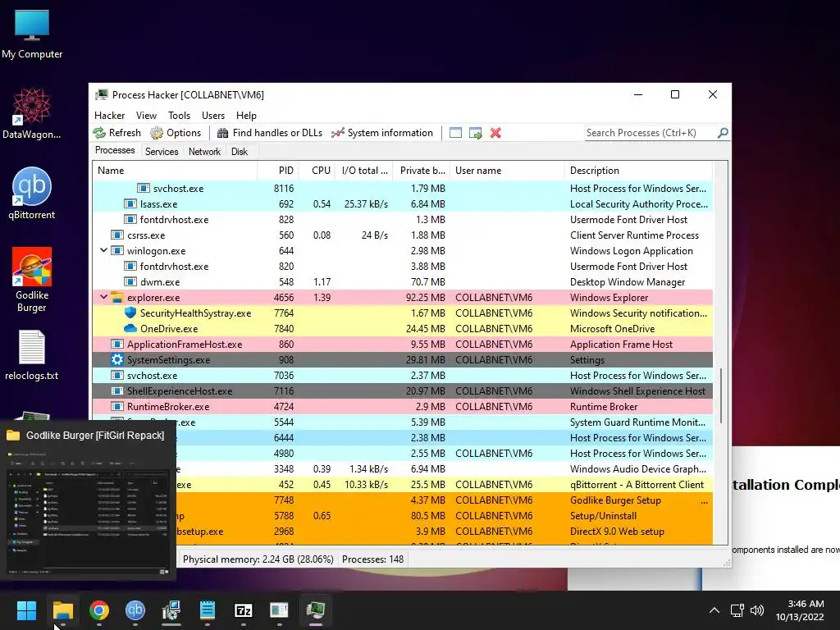
Task: Collapse the explorer.exe tree node
Action: 103,297
